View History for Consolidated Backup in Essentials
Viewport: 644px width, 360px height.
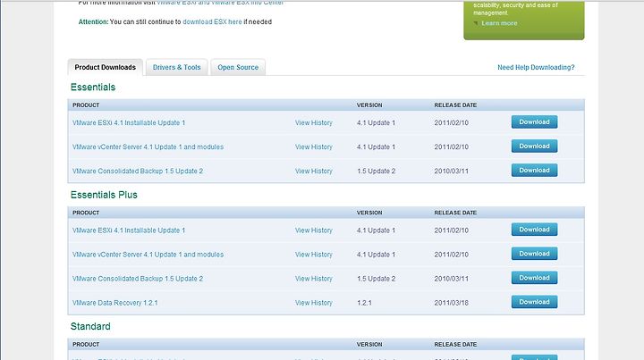313,171
